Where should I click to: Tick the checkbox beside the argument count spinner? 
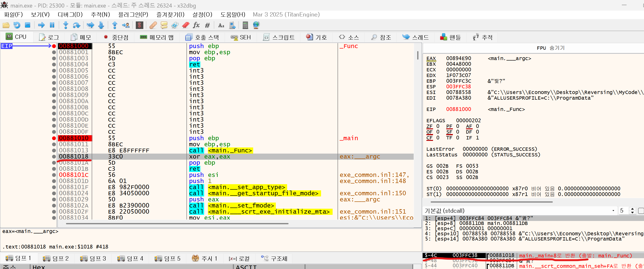pos(641,211)
